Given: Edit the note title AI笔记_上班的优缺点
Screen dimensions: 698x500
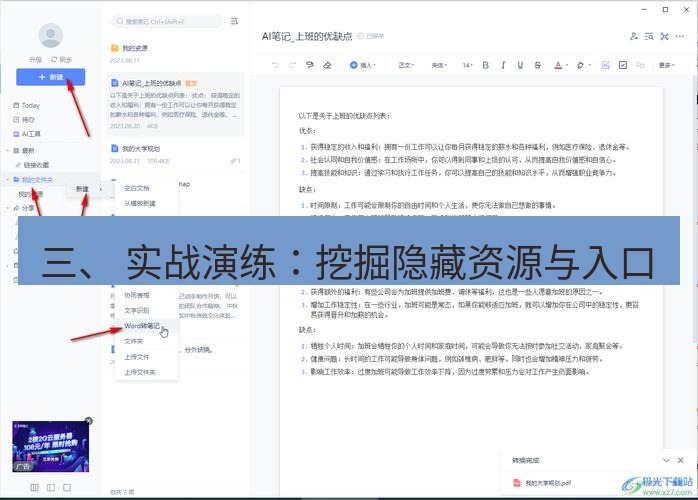Looking at the screenshot, I should (307, 36).
